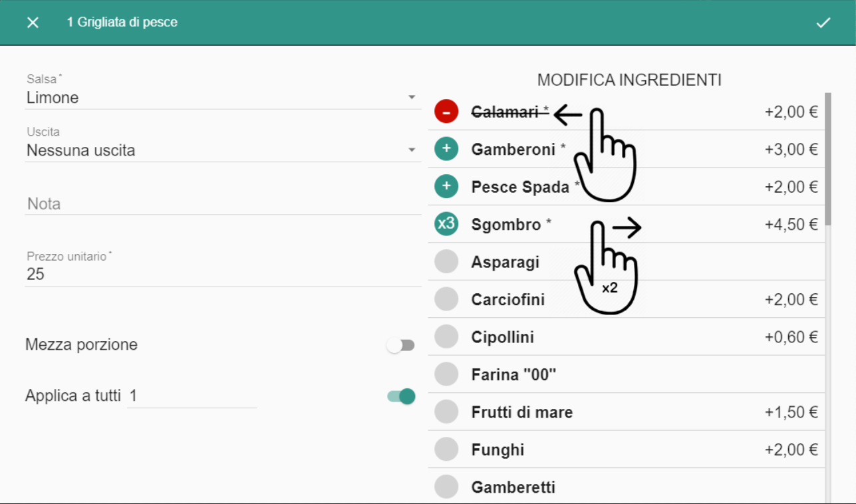Select the Carciofini ingredient circle
The image size is (856, 504).
tap(446, 299)
